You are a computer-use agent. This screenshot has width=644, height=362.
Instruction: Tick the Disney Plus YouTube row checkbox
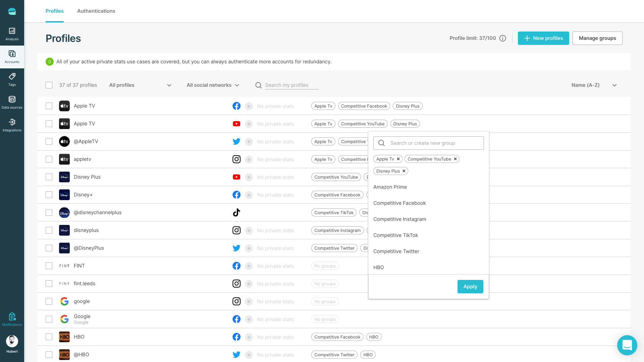click(49, 177)
